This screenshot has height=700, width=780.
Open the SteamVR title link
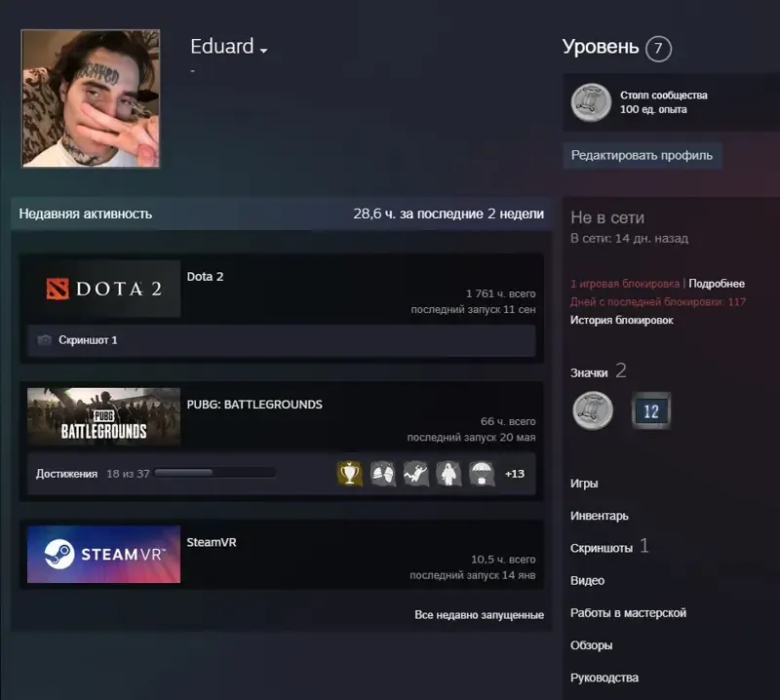click(212, 542)
